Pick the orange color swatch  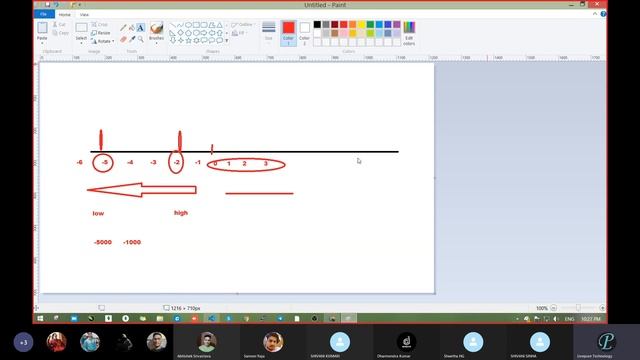(x=352, y=24)
